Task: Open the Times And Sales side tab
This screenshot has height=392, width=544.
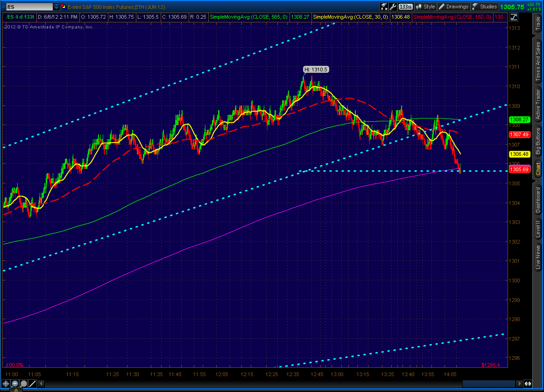Action: [x=538, y=61]
